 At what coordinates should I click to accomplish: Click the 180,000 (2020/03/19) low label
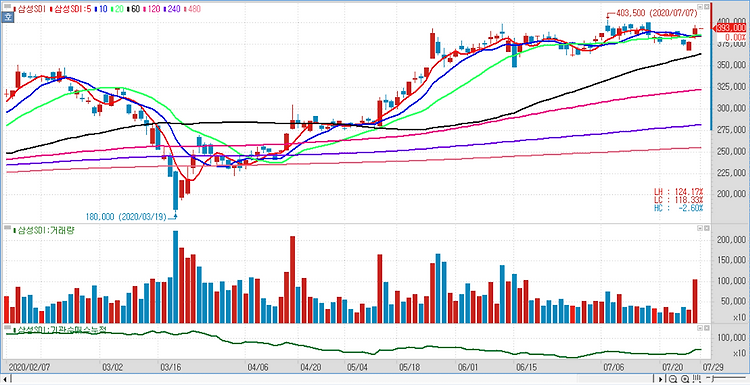click(x=126, y=217)
